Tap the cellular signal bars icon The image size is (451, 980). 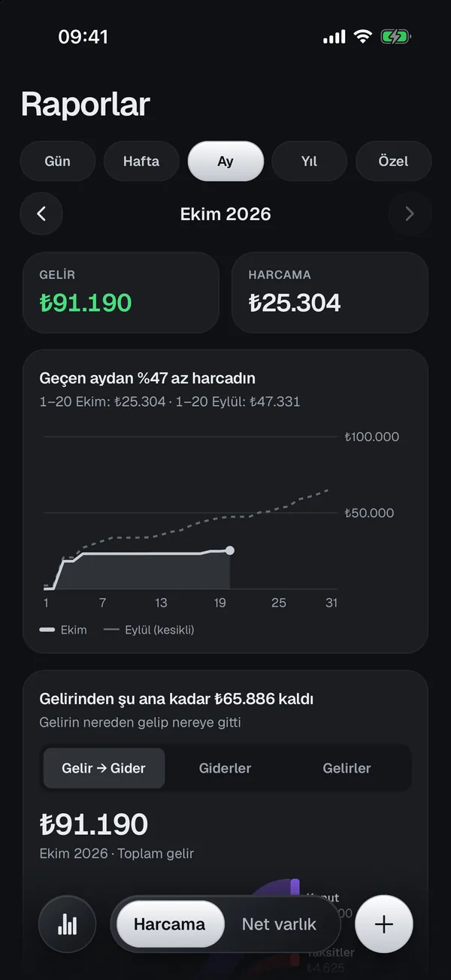(x=334, y=37)
